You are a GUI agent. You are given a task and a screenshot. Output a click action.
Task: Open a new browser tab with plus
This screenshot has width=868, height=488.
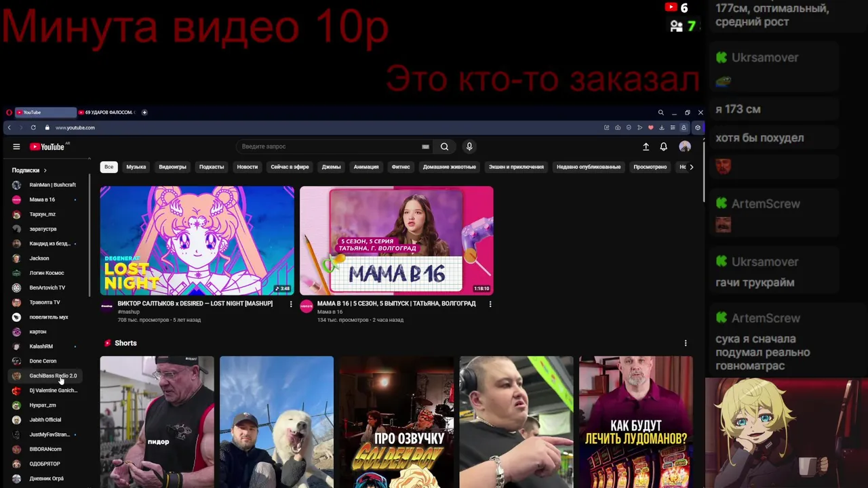pyautogui.click(x=144, y=113)
